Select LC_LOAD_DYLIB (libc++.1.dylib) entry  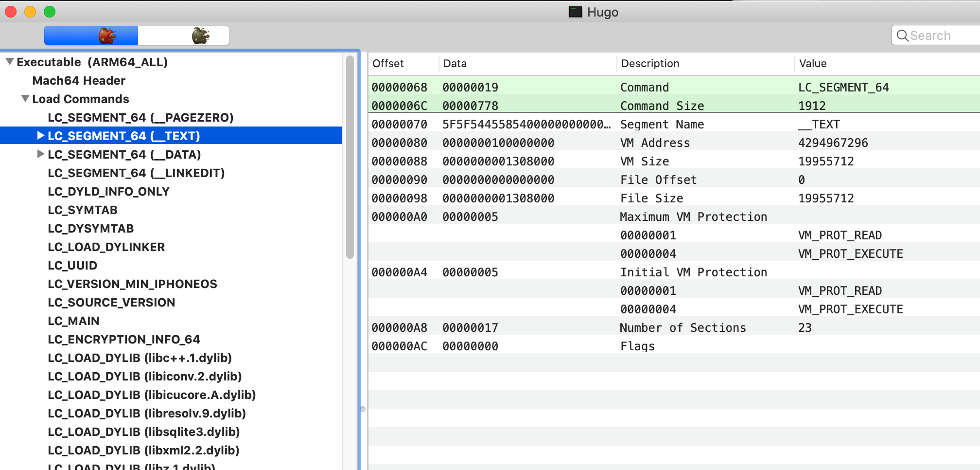[x=140, y=358]
